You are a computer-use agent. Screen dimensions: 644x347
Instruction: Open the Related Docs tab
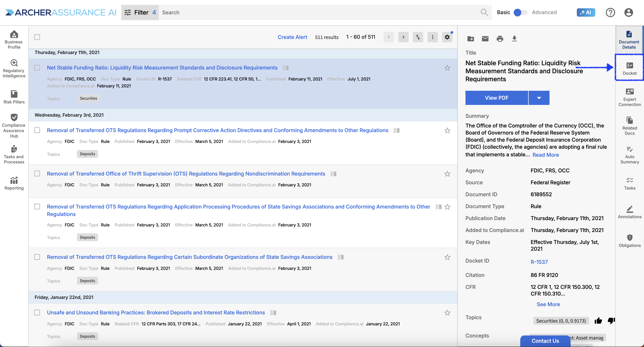629,126
